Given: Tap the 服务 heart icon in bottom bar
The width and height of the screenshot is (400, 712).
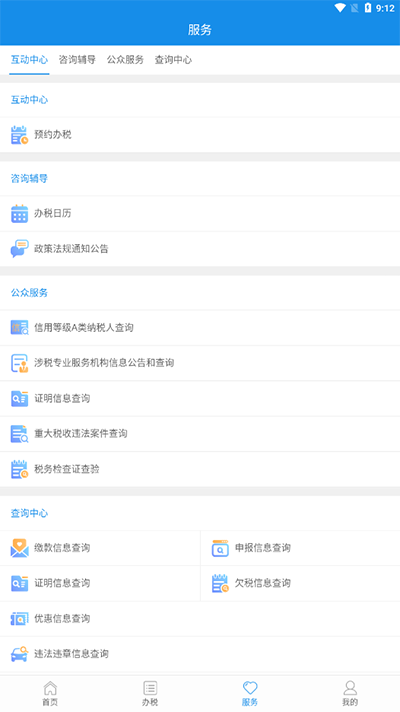Looking at the screenshot, I should [x=250, y=687].
